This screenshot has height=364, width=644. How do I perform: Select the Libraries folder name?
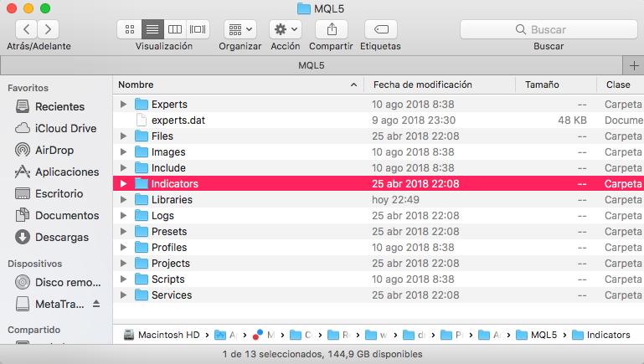click(172, 199)
